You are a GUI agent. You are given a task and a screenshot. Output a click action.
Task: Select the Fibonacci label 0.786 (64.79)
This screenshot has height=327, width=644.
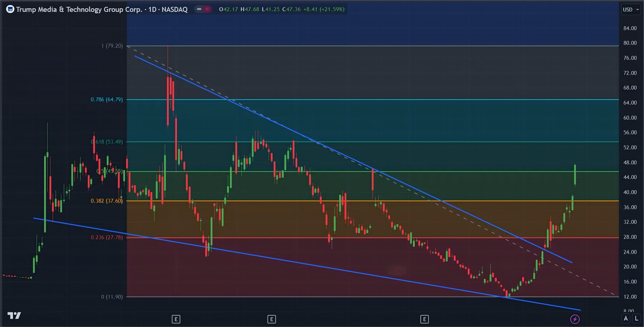pos(107,99)
